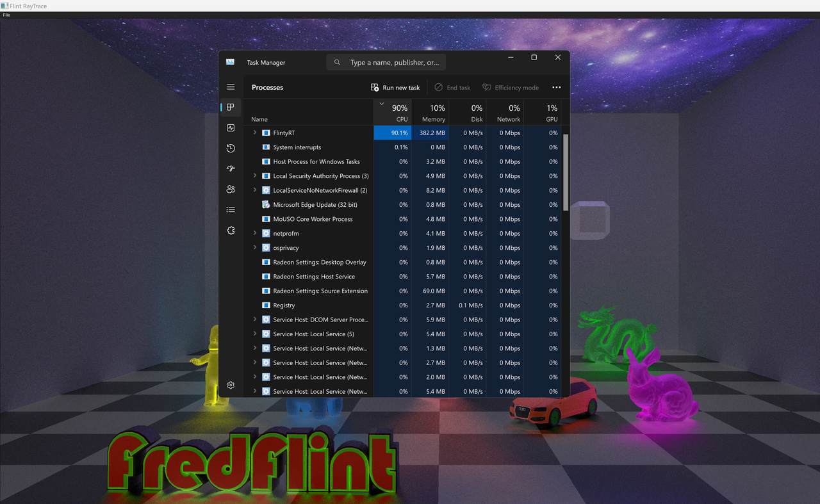Open the File menu in Flint RayTrace

(x=6, y=15)
